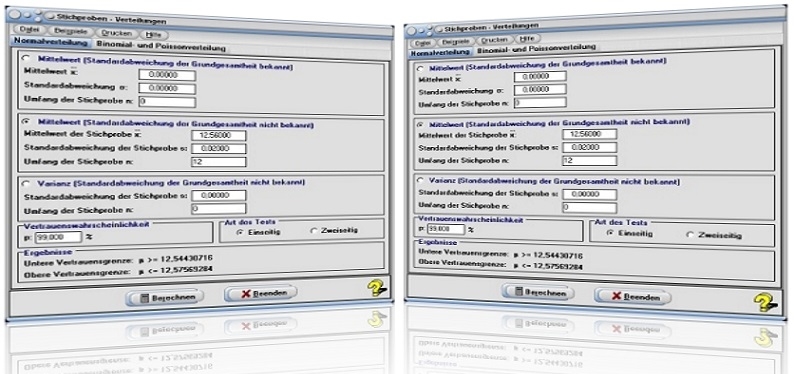Click Mittelwert der Stichprobe field 12,56000, right window
Screen dimensions: 794x374
click(x=589, y=134)
